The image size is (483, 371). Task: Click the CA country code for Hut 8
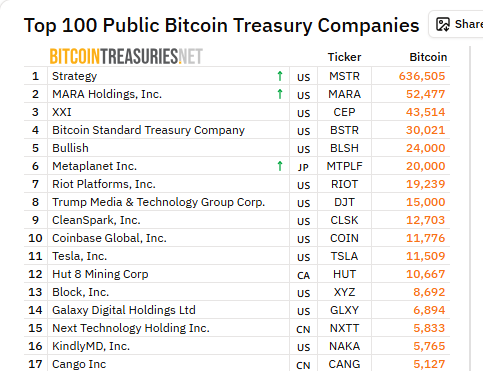point(303,275)
